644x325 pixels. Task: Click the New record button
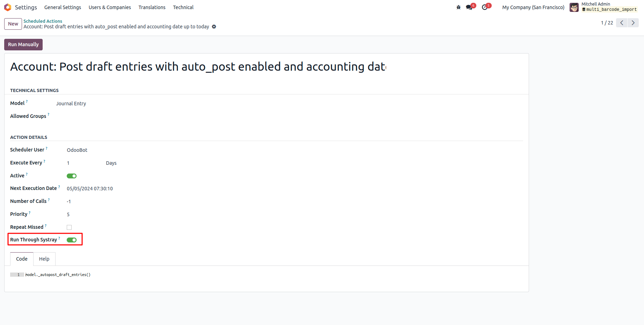[x=13, y=24]
